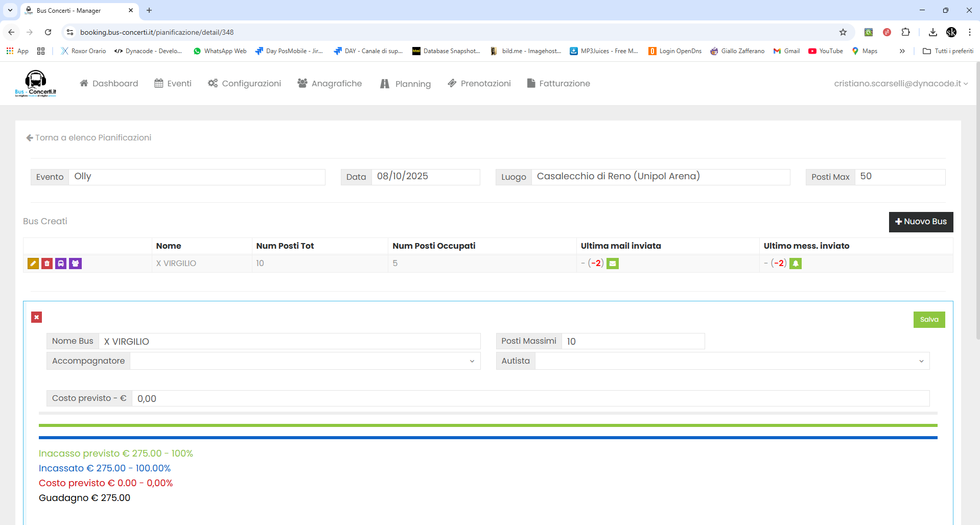This screenshot has width=980, height=525.
Task: Bookmark this page with the star icon
Action: pos(843,32)
